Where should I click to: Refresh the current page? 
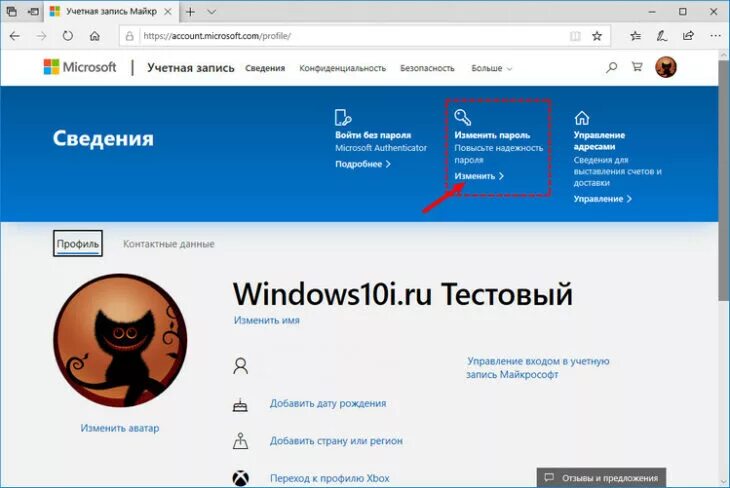coord(68,36)
